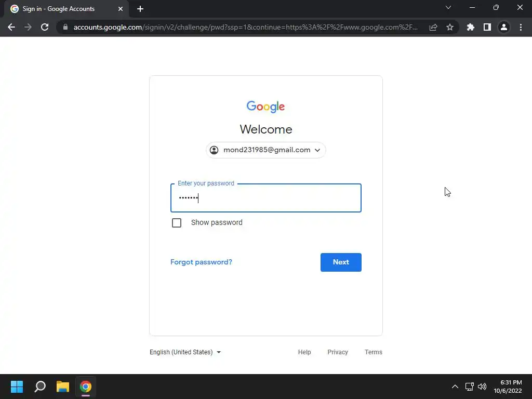Screen dimensions: 532x399
Task: Open the Privacy link
Action: [338, 352]
